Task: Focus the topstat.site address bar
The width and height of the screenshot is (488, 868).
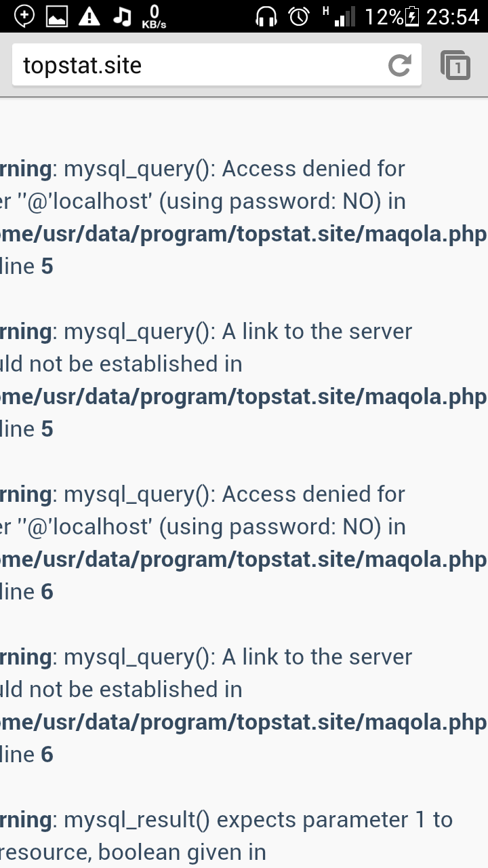Action: 197,66
